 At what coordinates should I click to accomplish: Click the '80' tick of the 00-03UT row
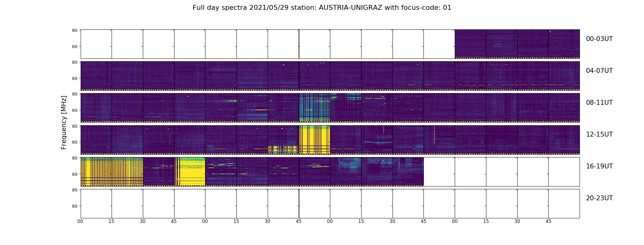[x=75, y=30]
